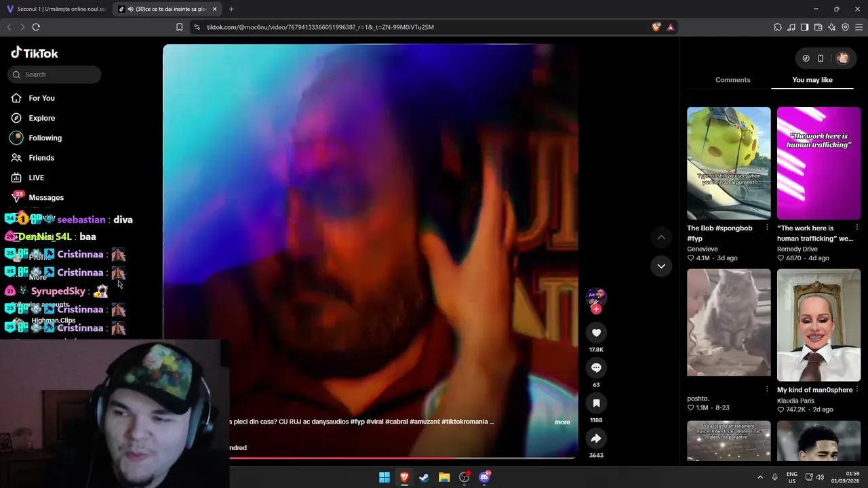Bookmark this page in the address bar
Viewport: 868px width, 488px height.
(179, 27)
